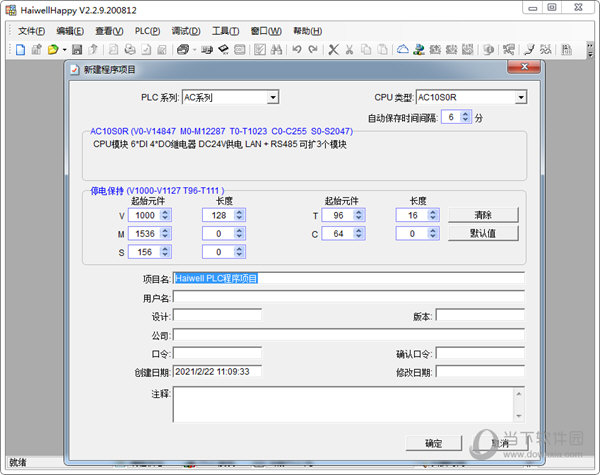Screen dimensions: 600x475
Task: Click the 清除 button
Action: tap(483, 215)
